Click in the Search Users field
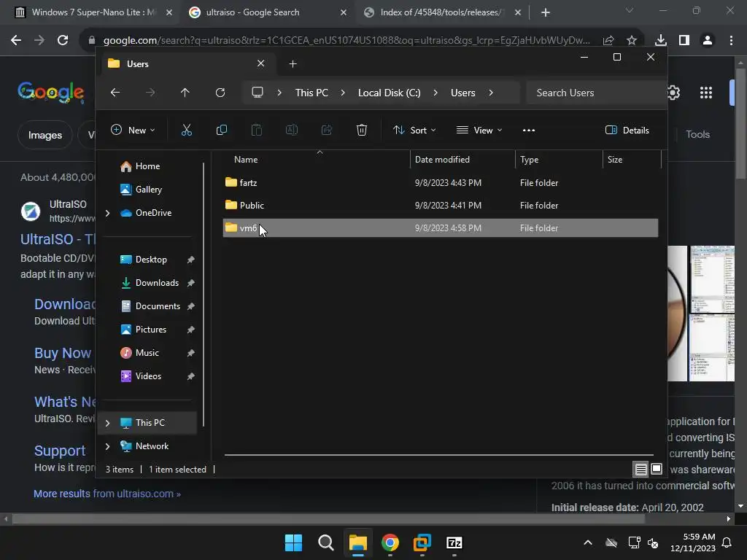Viewport: 747px width, 560px height. pyautogui.click(x=595, y=93)
